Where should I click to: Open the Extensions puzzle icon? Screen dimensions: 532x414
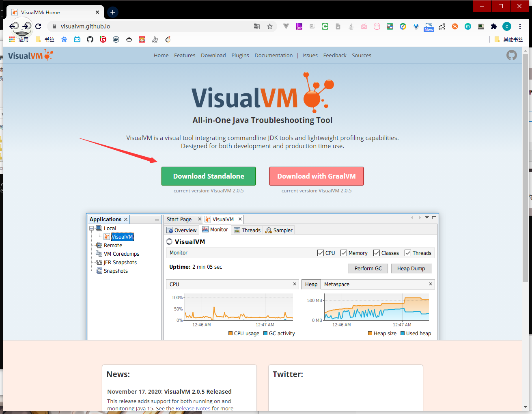pos(493,26)
